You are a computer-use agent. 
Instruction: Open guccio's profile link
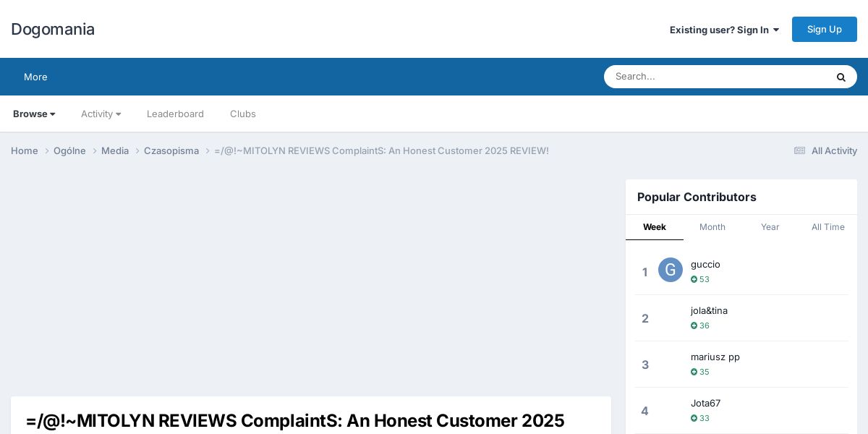pyautogui.click(x=705, y=264)
